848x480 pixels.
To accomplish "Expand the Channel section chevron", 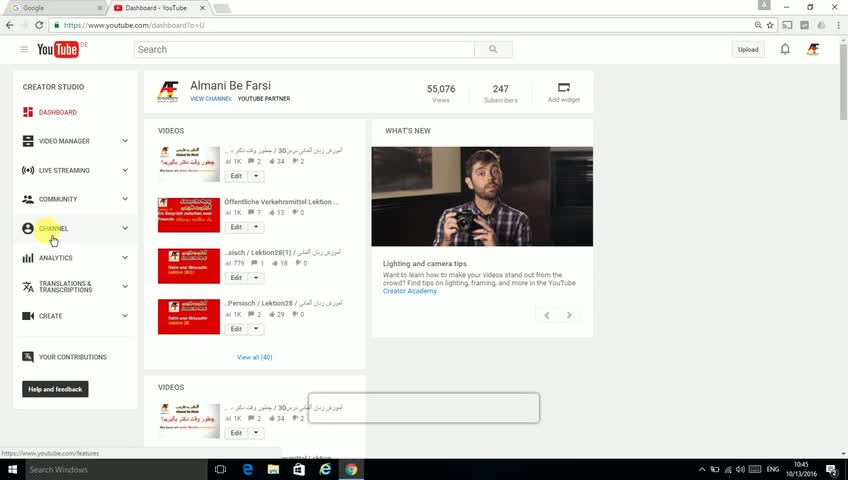I will pyautogui.click(x=125, y=228).
